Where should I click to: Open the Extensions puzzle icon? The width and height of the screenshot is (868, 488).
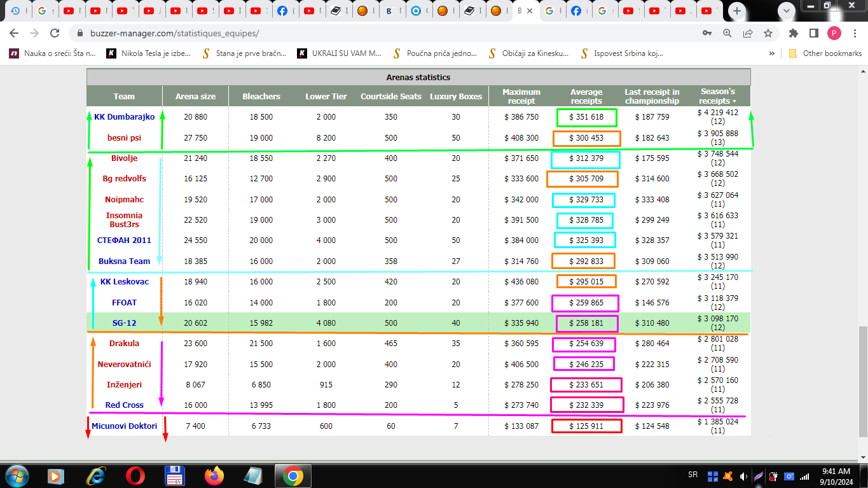(793, 33)
